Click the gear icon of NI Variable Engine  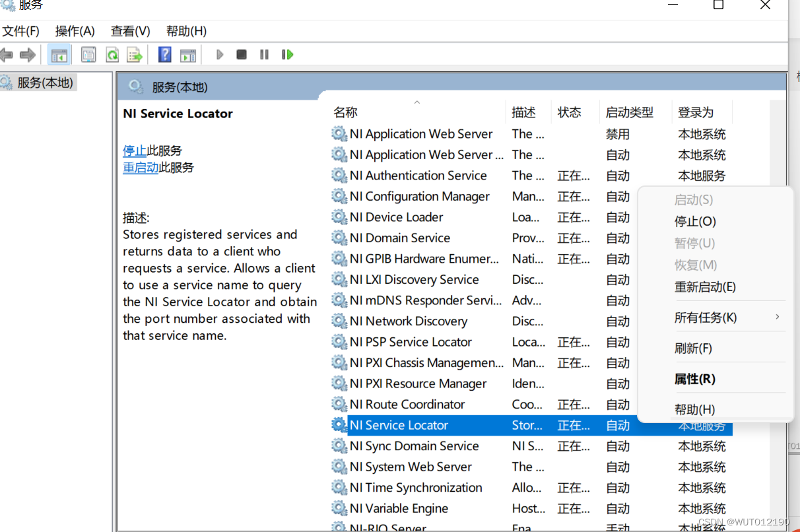(339, 508)
